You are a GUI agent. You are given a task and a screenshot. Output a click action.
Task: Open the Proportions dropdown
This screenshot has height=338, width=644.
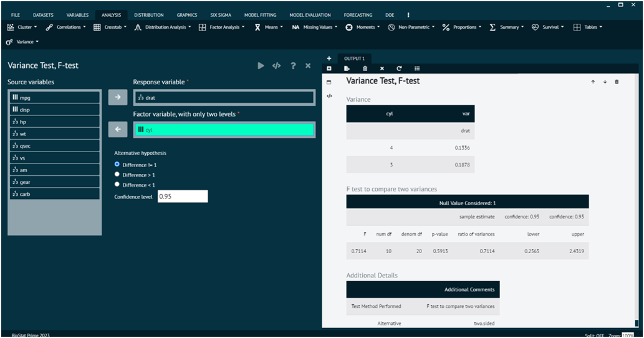(x=462, y=27)
